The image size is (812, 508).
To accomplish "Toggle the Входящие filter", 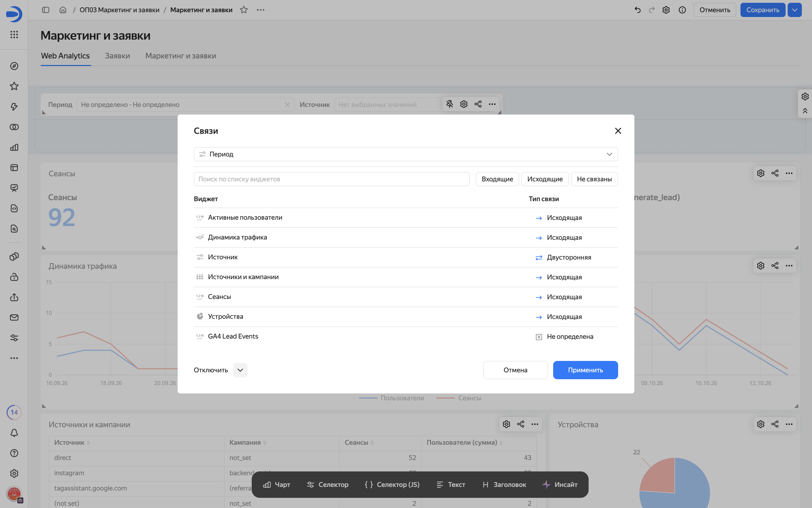I will tap(497, 179).
